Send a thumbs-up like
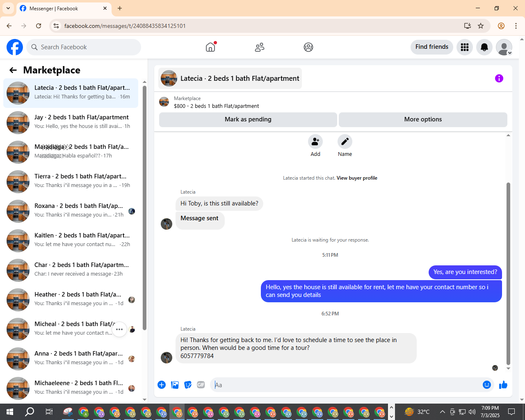 coord(503,385)
